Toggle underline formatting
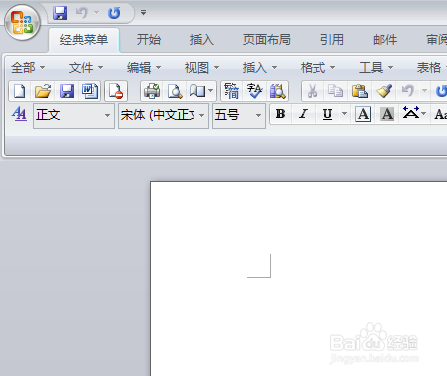The image size is (447, 376). tap(327, 114)
